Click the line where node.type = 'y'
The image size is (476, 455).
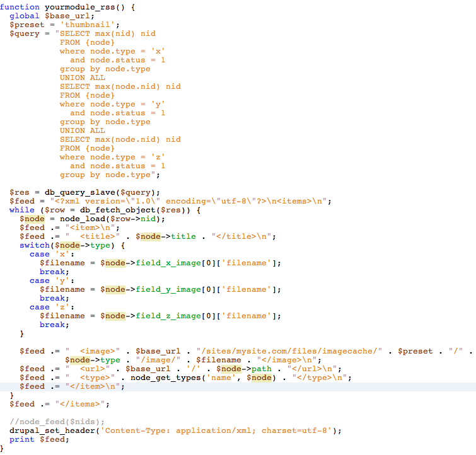112,104
